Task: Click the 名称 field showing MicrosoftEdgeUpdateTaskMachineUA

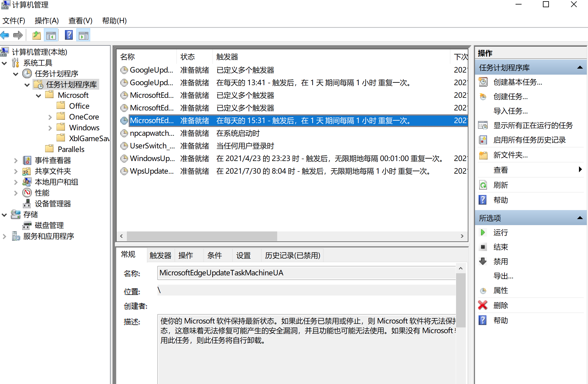Action: 307,273
